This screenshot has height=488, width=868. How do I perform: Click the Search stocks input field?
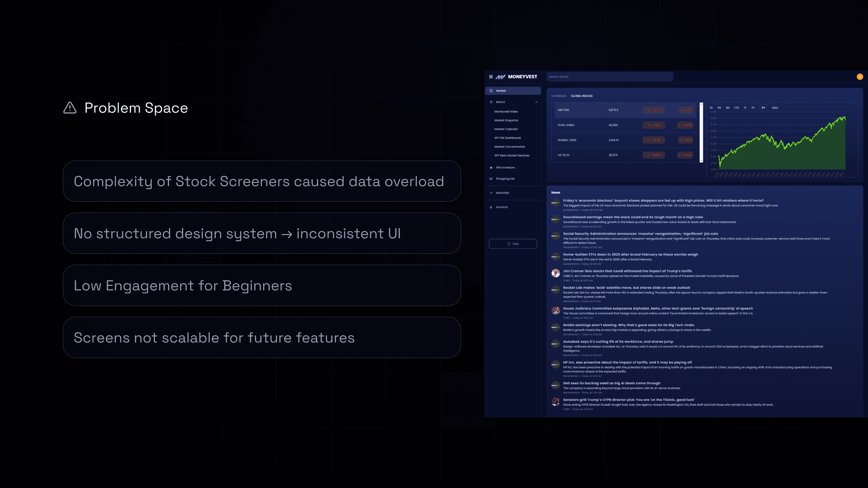tap(609, 77)
